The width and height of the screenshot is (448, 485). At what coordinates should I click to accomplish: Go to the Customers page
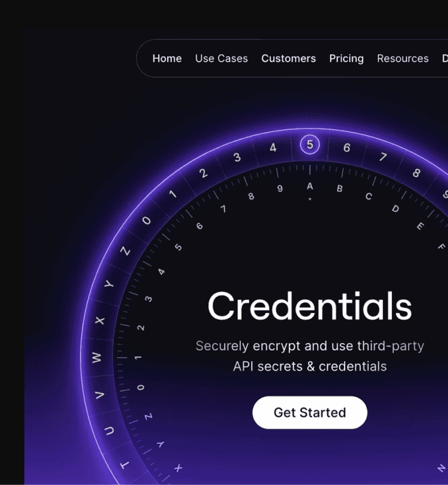click(x=288, y=58)
